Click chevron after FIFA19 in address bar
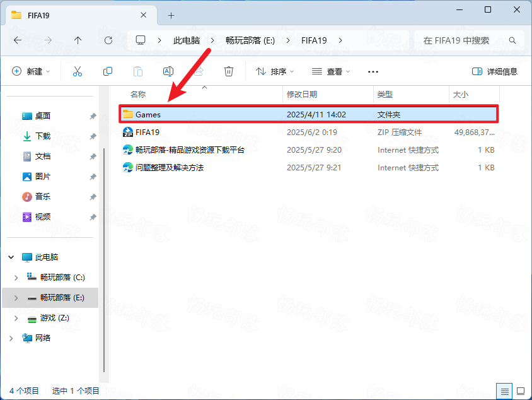 click(340, 40)
